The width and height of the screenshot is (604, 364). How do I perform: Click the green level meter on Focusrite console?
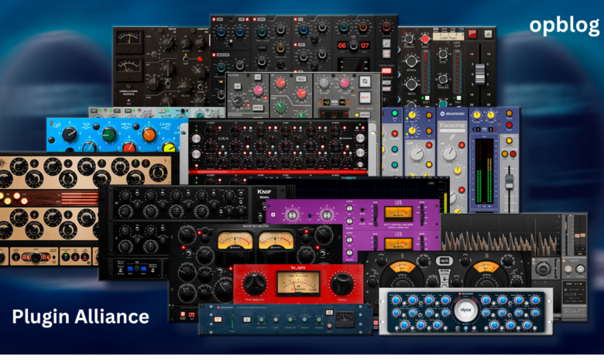pyautogui.click(x=484, y=171)
